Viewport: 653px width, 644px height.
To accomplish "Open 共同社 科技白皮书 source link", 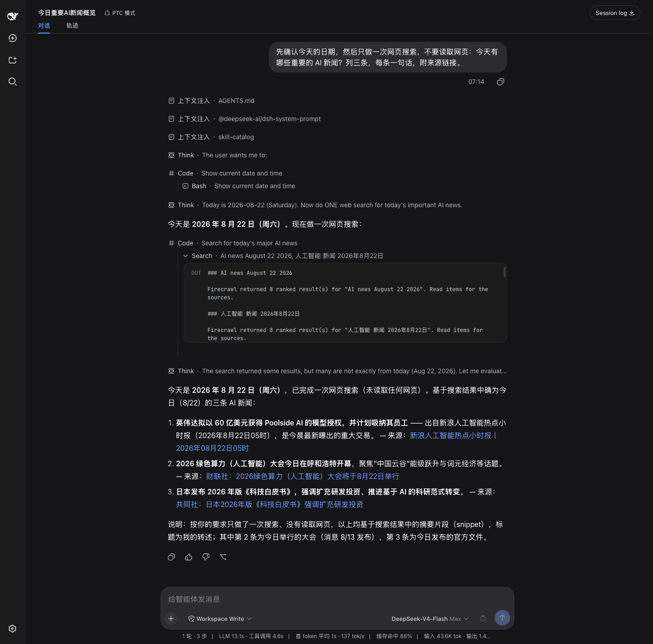I will pos(269,504).
